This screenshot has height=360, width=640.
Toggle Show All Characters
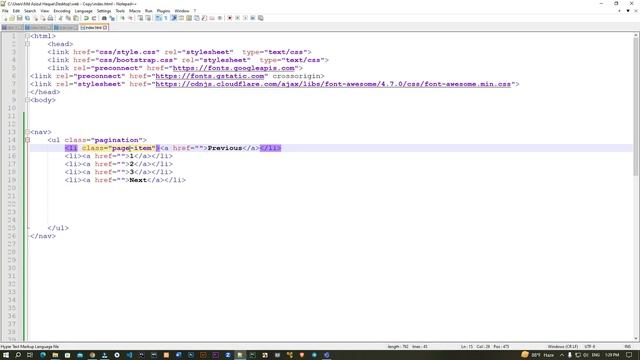pyautogui.click(x=165, y=18)
